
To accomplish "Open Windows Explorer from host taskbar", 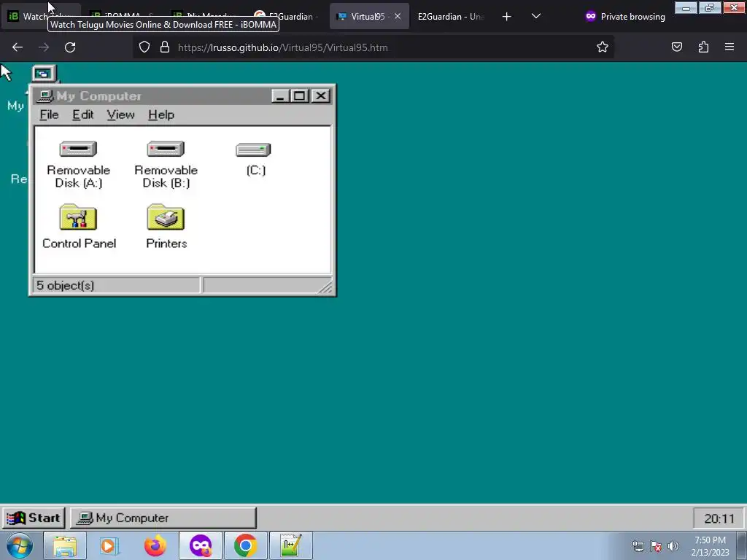I will tap(65, 545).
